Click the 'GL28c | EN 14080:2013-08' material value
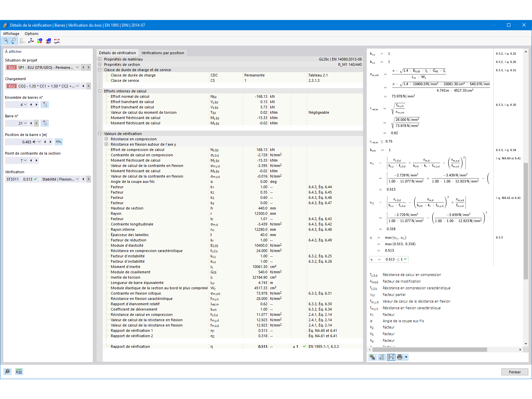Viewport: 532px width, 399px height. [x=340, y=59]
